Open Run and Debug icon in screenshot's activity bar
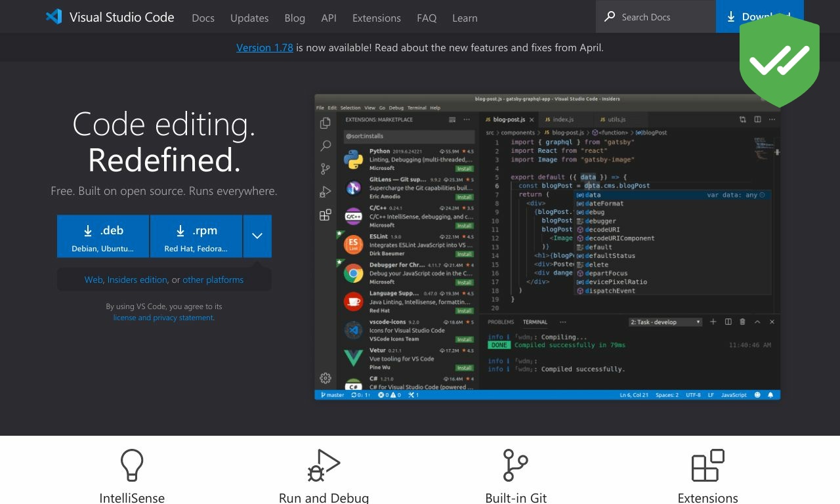The height and width of the screenshot is (504, 840). [x=325, y=192]
